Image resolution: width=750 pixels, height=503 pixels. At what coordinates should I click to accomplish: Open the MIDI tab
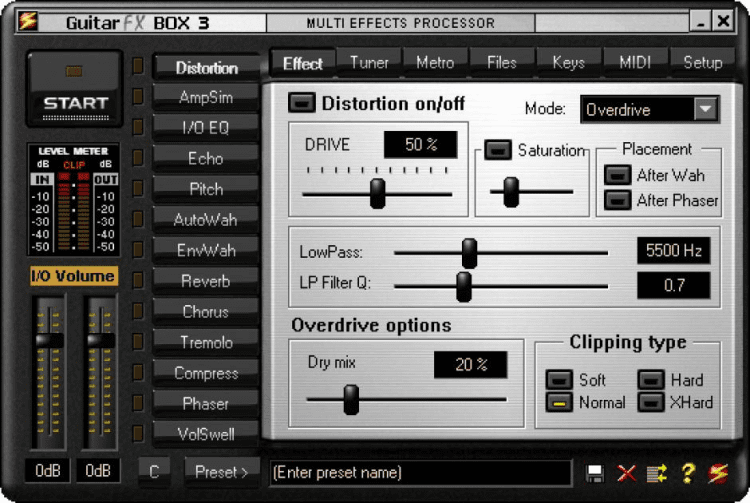(635, 62)
